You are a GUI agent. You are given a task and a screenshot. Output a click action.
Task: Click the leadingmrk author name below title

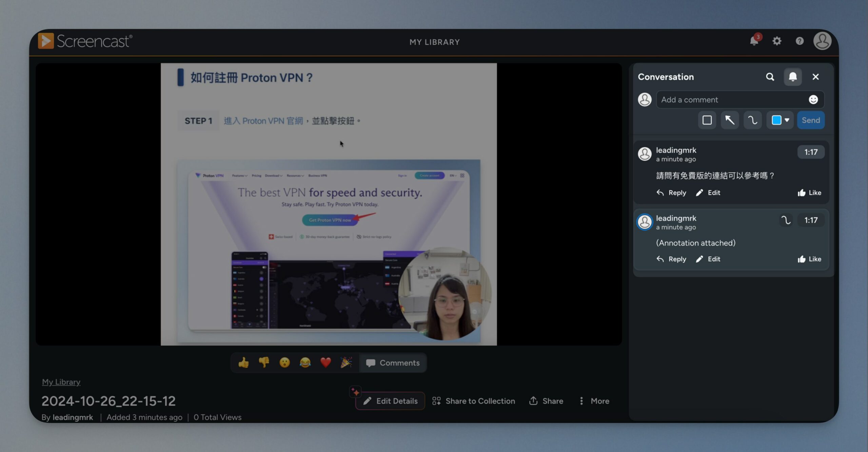[73, 417]
